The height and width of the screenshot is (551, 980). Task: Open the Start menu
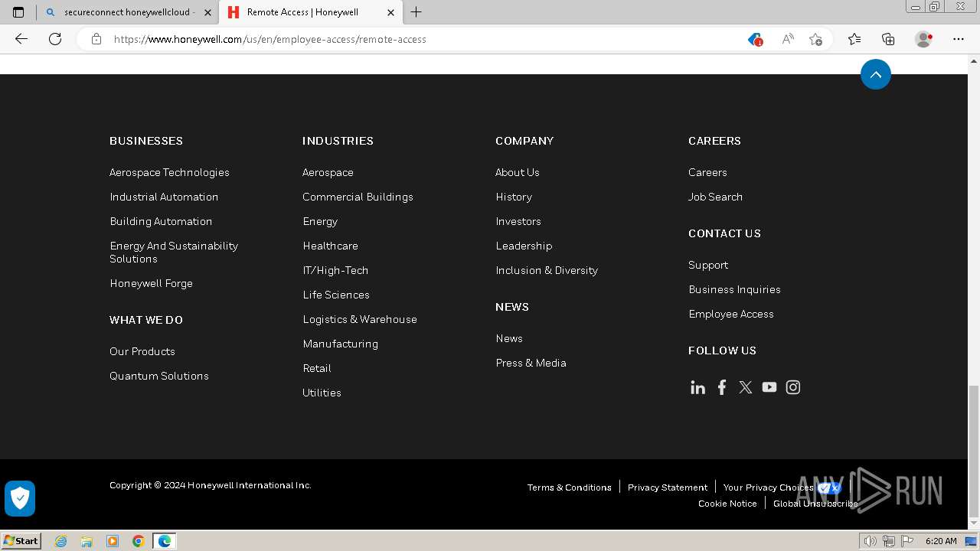click(x=21, y=541)
